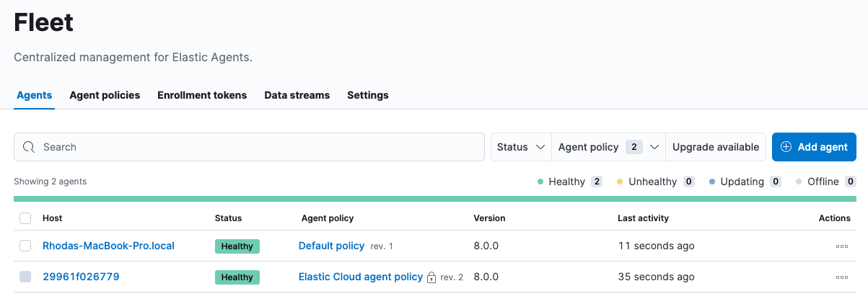Viewport: 868px width, 299px height.
Task: Click the search magnifier icon
Action: pos(29,147)
